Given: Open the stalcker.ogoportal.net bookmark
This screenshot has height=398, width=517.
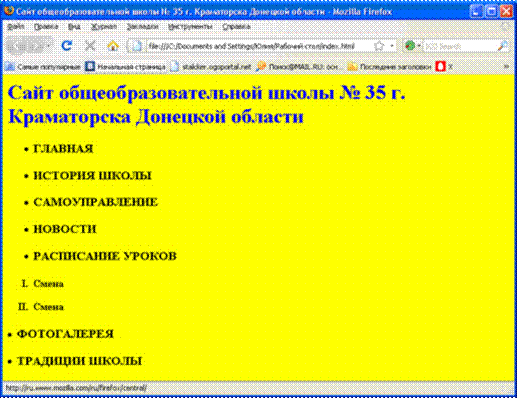Looking at the screenshot, I should coord(211,67).
